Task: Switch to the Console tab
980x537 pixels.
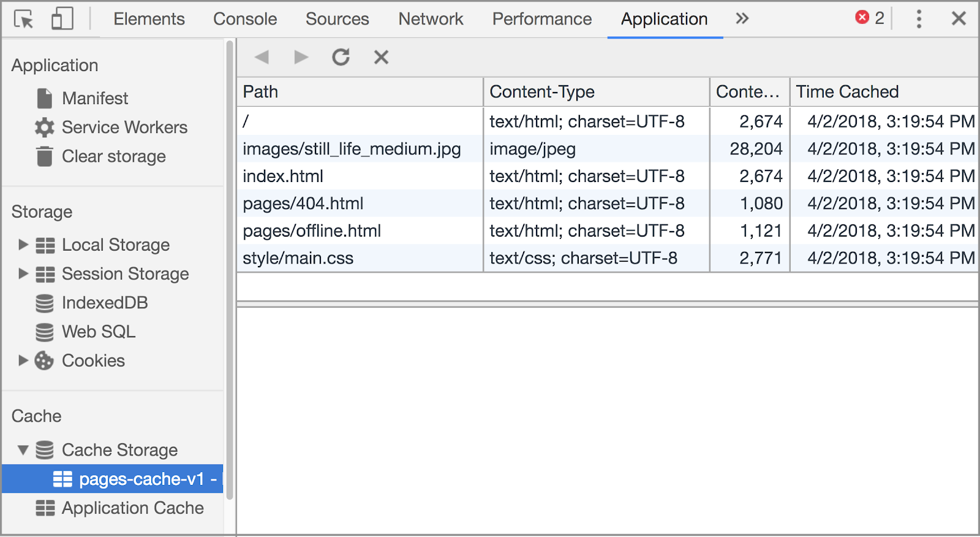Action: coord(245,19)
